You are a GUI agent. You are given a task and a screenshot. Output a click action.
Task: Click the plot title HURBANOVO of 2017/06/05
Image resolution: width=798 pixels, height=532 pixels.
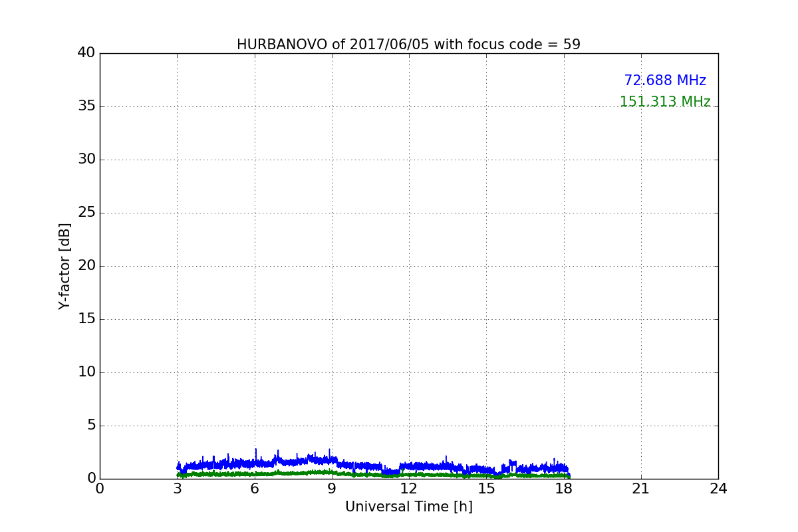pyautogui.click(x=408, y=45)
